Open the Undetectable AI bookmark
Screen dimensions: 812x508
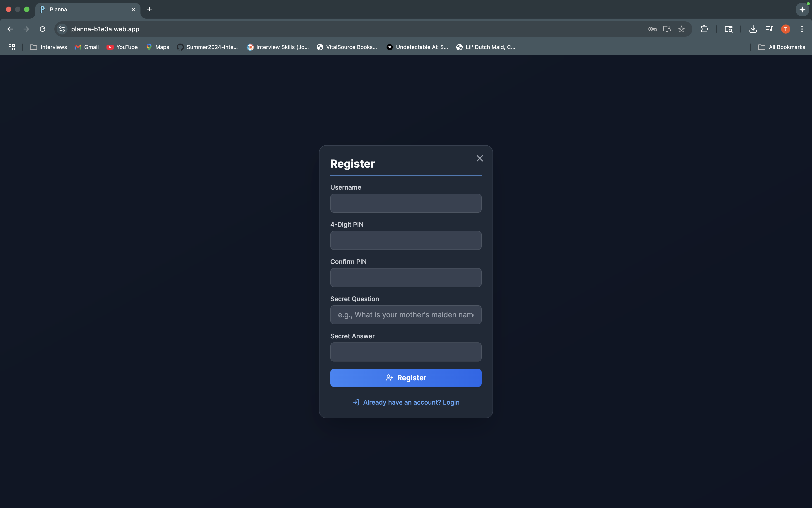[x=417, y=47]
